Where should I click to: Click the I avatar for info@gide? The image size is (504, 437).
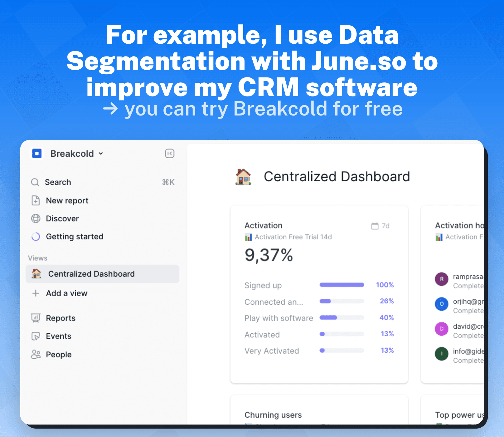click(x=442, y=354)
